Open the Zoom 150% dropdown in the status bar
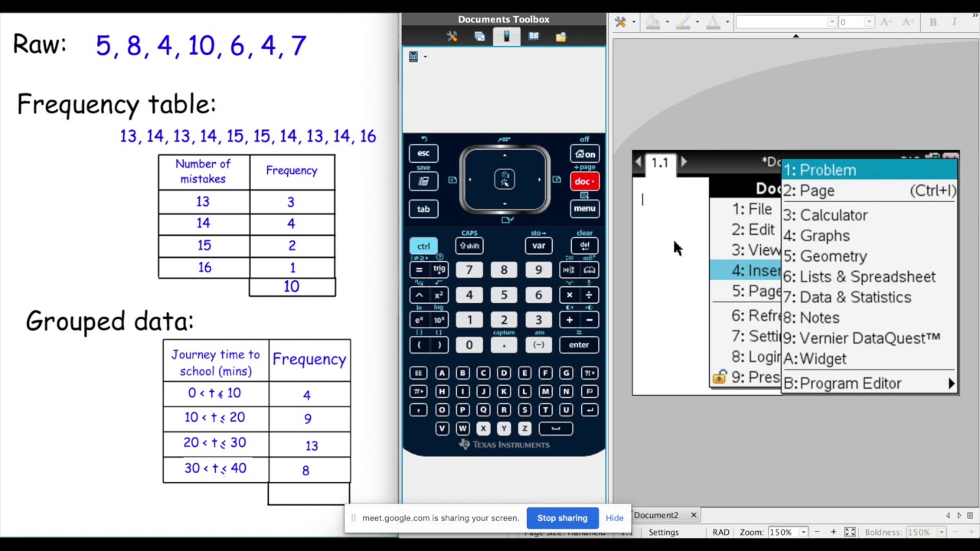Image resolution: width=980 pixels, height=551 pixels. [803, 532]
